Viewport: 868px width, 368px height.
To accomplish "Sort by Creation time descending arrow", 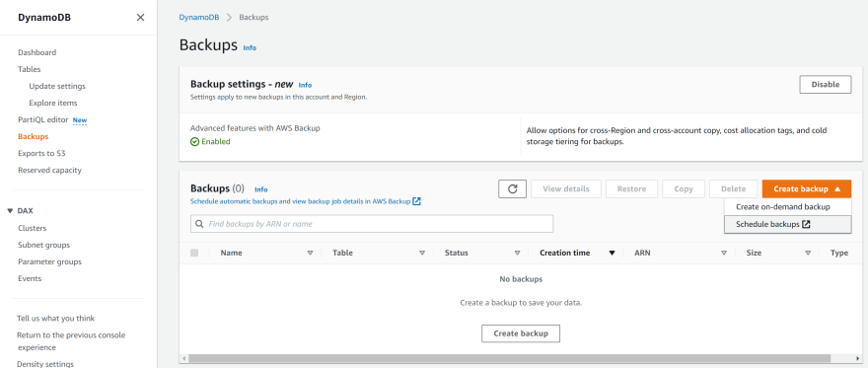I will tap(613, 253).
